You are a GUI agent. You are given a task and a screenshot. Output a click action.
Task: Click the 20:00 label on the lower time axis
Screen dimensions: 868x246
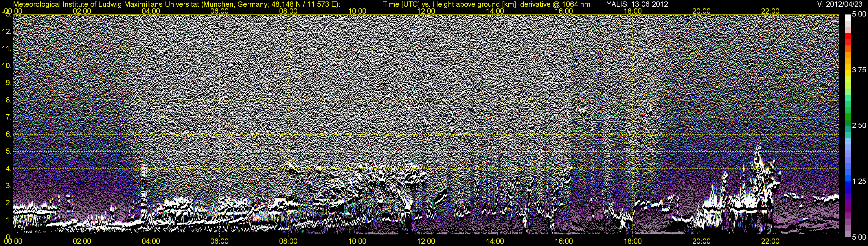(701, 241)
